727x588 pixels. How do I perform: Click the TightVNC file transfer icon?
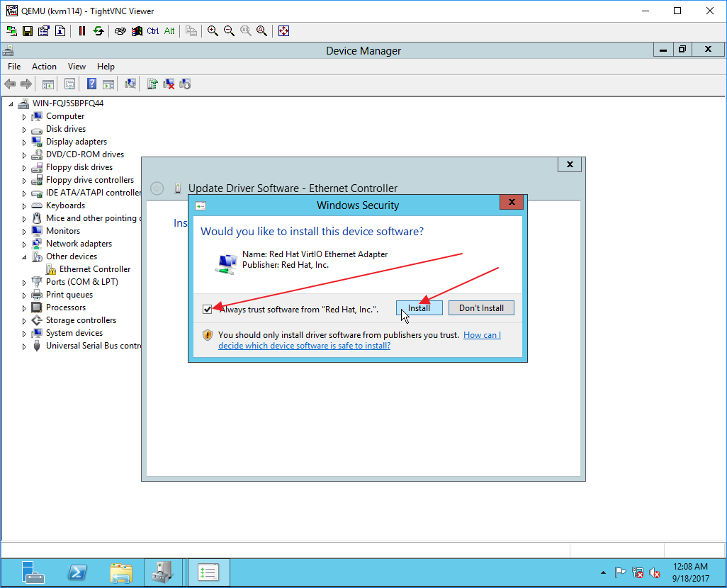[x=191, y=31]
